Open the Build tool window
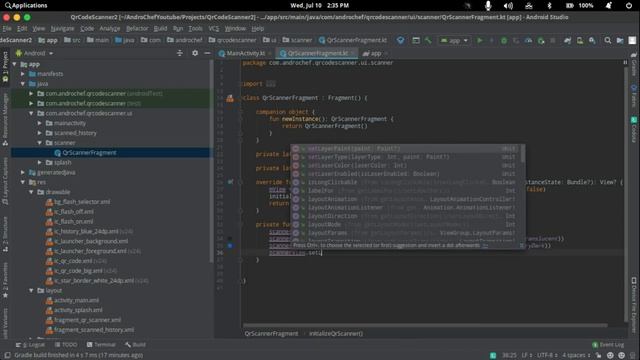Viewport: 640px width, 360px height. pyautogui.click(x=136, y=345)
